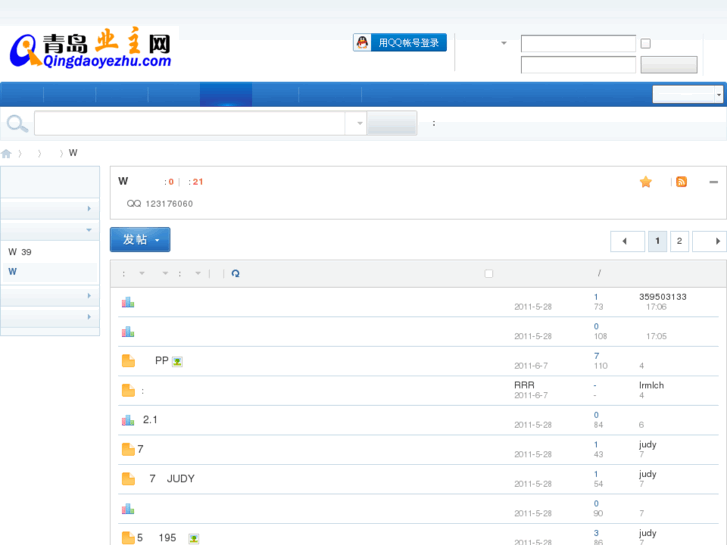Click the folder icon of the 7 JUDY thread
727x545 pixels.
[x=128, y=479]
